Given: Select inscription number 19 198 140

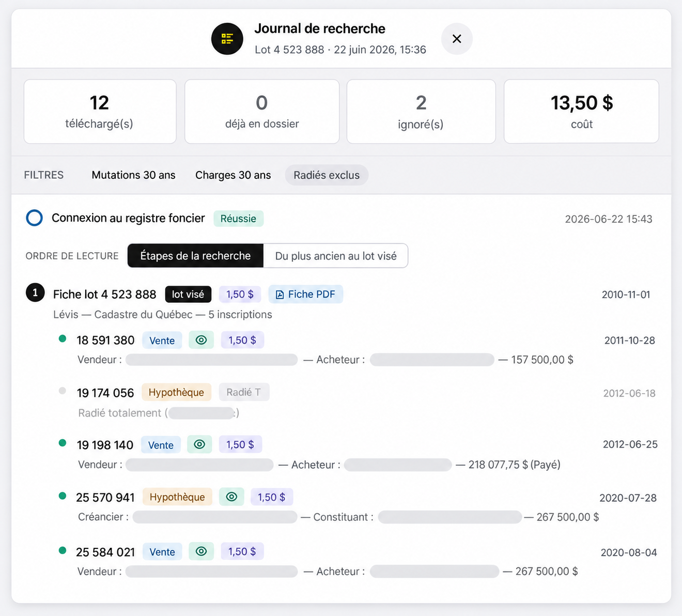Looking at the screenshot, I should coord(105,445).
